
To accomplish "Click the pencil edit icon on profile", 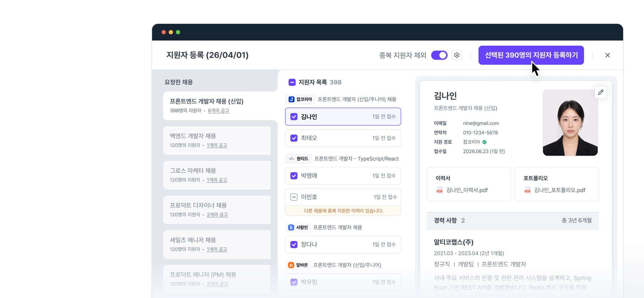I will (601, 92).
